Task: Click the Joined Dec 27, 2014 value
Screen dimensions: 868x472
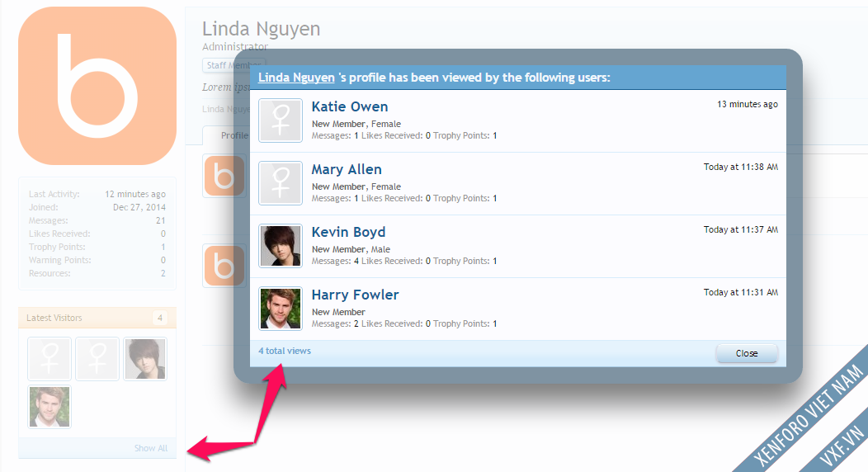Action: 139,207
